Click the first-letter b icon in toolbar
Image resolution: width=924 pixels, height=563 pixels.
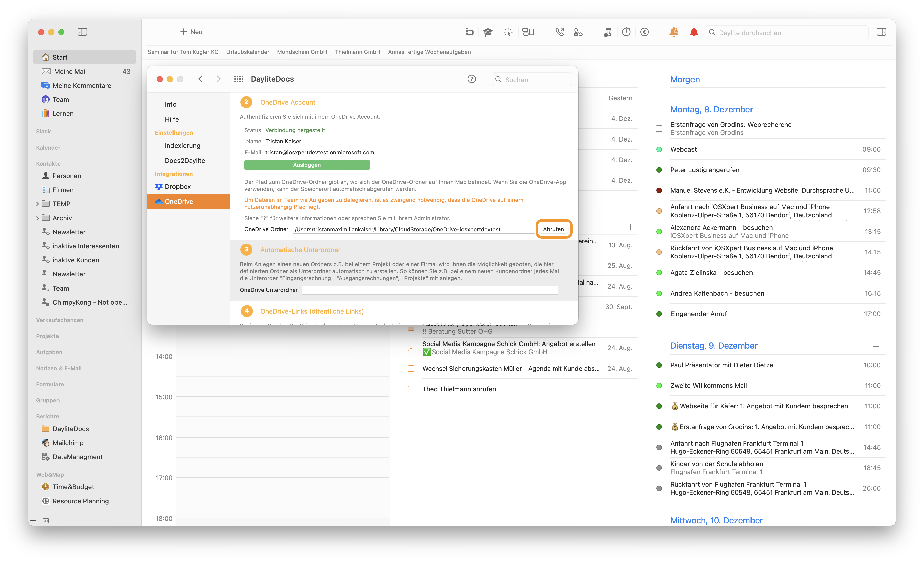pos(469,32)
